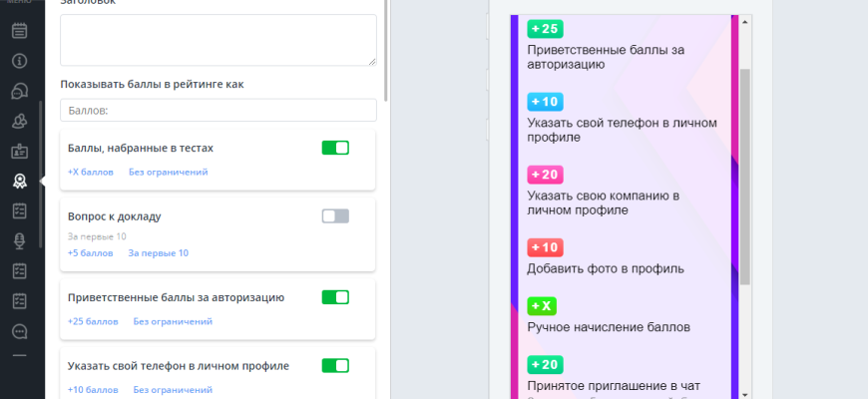Open the microphone speakers sidebar icon
Image resolution: width=868 pixels, height=399 pixels.
tap(19, 240)
